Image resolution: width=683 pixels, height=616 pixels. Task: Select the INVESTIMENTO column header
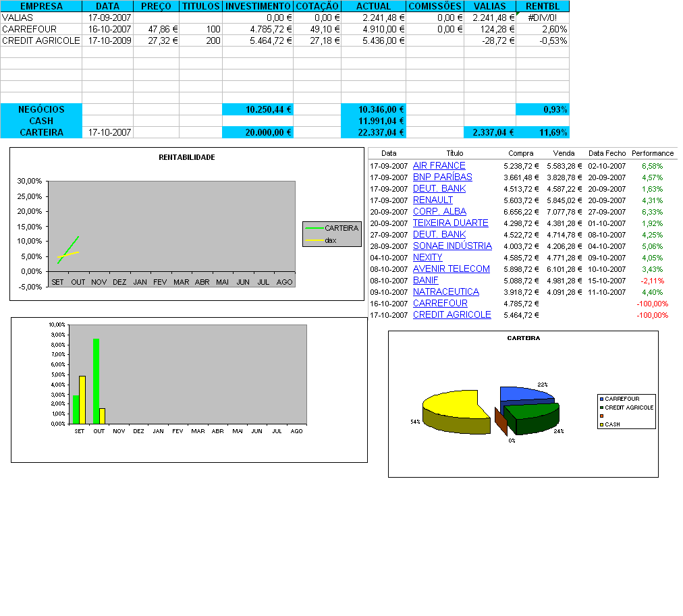pos(258,6)
